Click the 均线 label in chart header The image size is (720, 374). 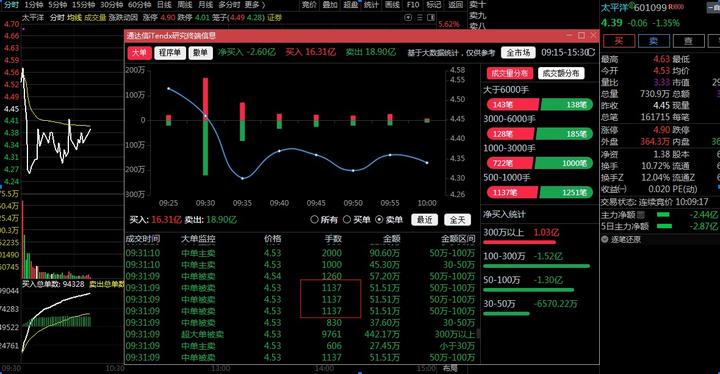tap(74, 17)
